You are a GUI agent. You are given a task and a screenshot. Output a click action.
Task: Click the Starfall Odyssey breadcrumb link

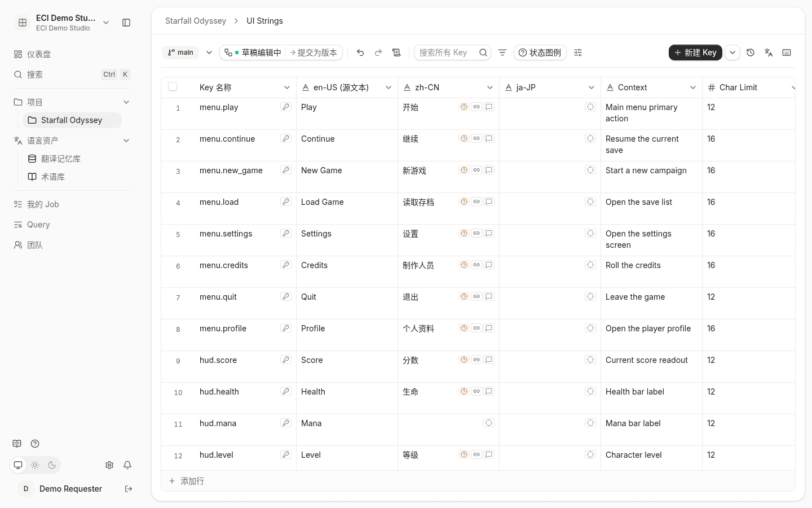coord(196,21)
